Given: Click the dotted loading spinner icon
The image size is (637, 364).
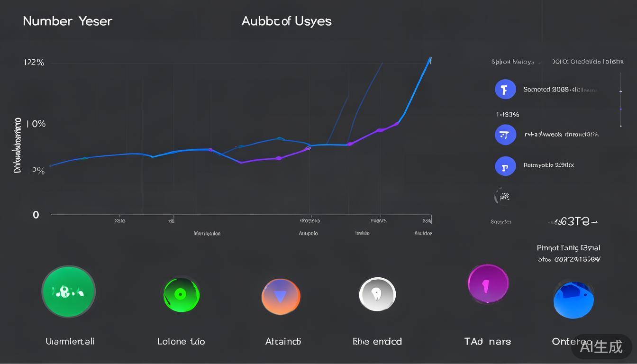Looking at the screenshot, I should pyautogui.click(x=503, y=196).
